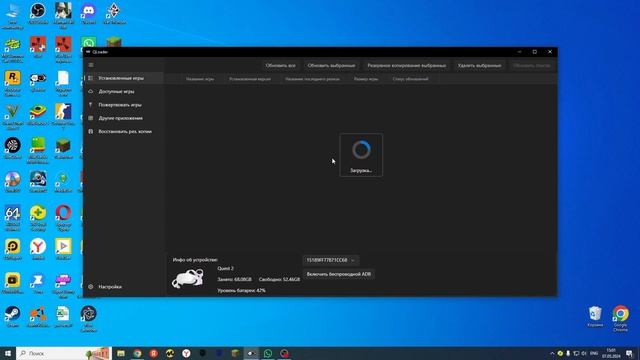
Task: Click the Удалить выбранные button
Action: click(479, 65)
